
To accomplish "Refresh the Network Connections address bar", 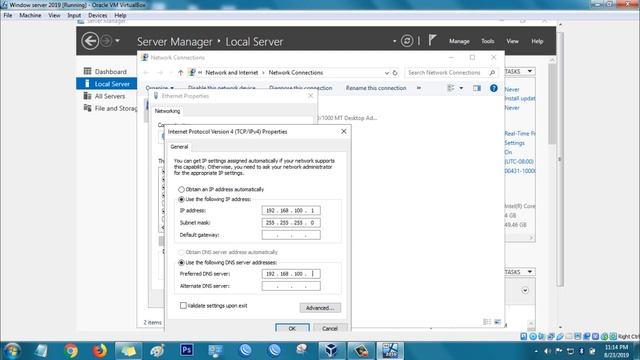I will click(x=395, y=73).
